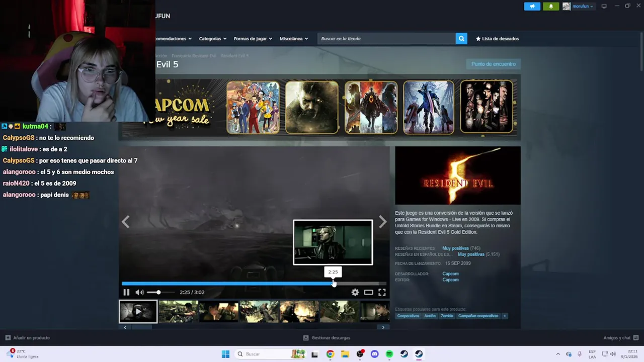Open the Windows Start menu

click(225, 354)
